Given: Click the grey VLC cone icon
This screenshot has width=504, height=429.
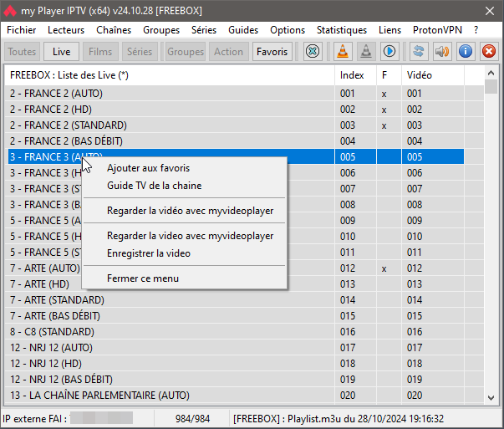Looking at the screenshot, I should point(366,52).
